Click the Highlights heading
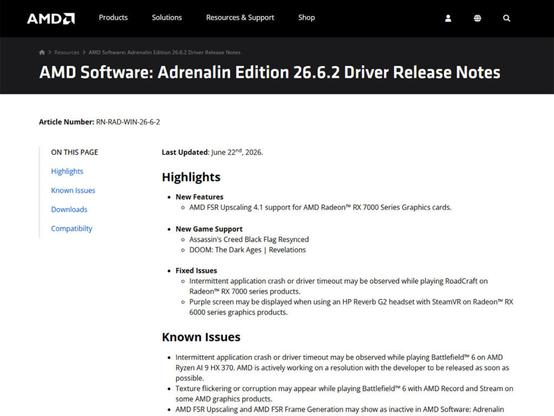Screen dimensions: 554x416 click(191, 177)
